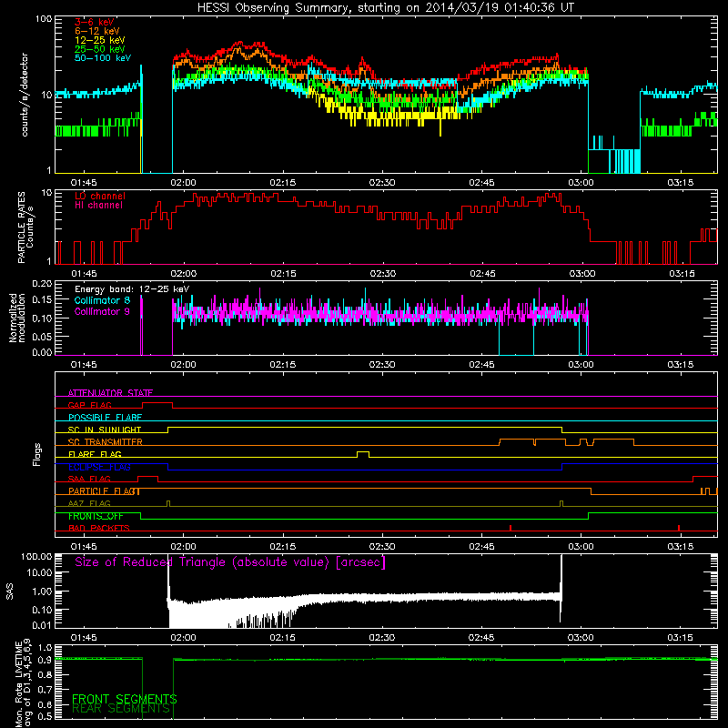Click the yellow FLARE FLAG label
This screenshot has width=728, height=728.
click(95, 454)
